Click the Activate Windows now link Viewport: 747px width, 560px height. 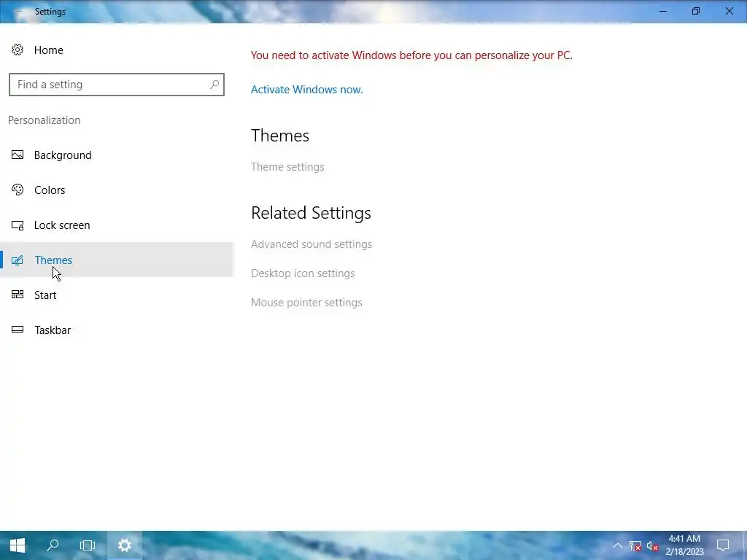(x=307, y=90)
